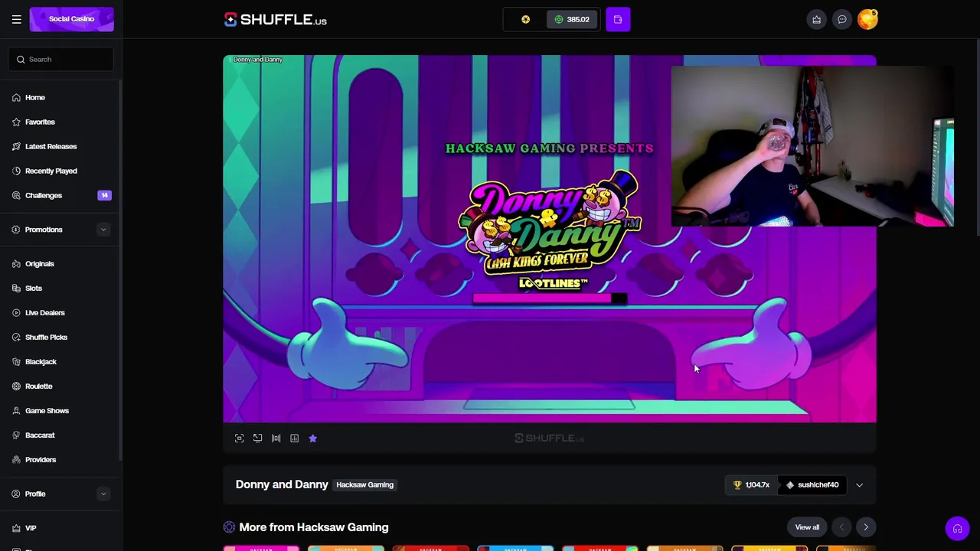Open the hamburger sidebar menu
Screen dimensions: 980x551
[16, 19]
